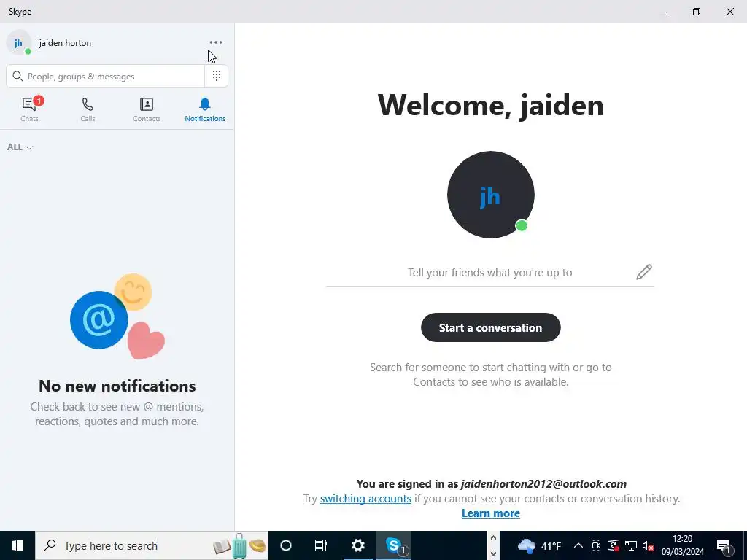Switch to the Chats tab
Image resolution: width=747 pixels, height=560 pixels.
pos(29,109)
